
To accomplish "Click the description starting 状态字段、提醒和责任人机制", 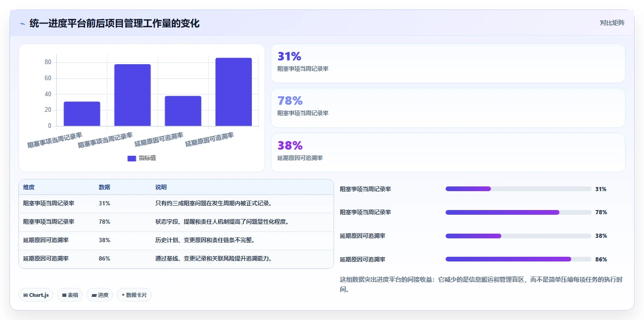I will tap(222, 222).
